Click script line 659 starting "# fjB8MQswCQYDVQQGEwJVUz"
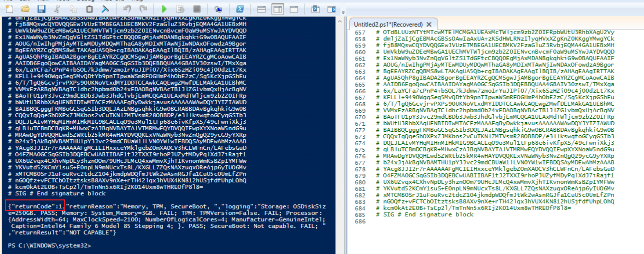 pos(495,46)
